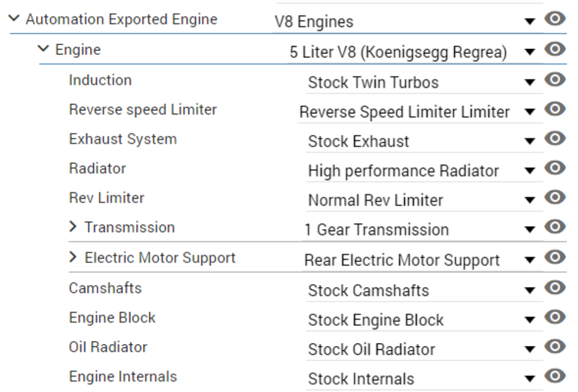Click eye icon for Electric Motor Support
Screen dimensions: 578x392
tap(555, 257)
